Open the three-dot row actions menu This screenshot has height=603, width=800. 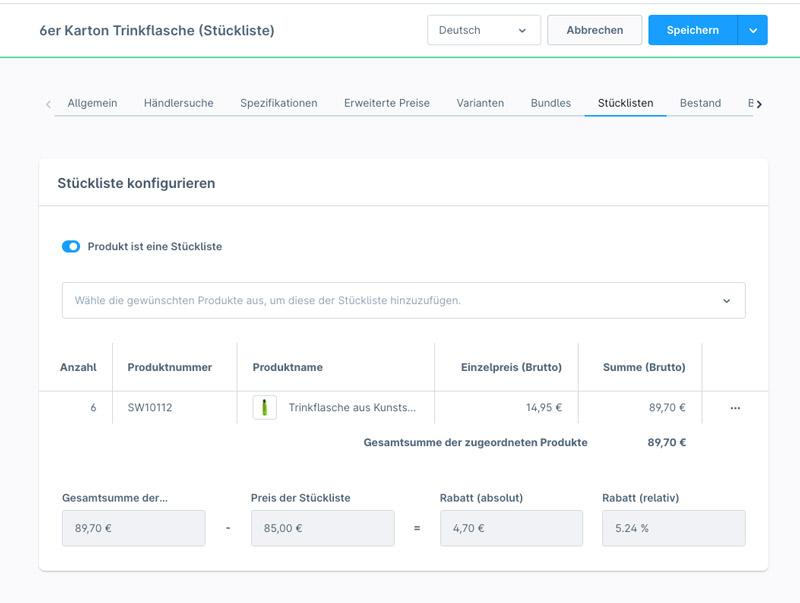pyautogui.click(x=735, y=408)
